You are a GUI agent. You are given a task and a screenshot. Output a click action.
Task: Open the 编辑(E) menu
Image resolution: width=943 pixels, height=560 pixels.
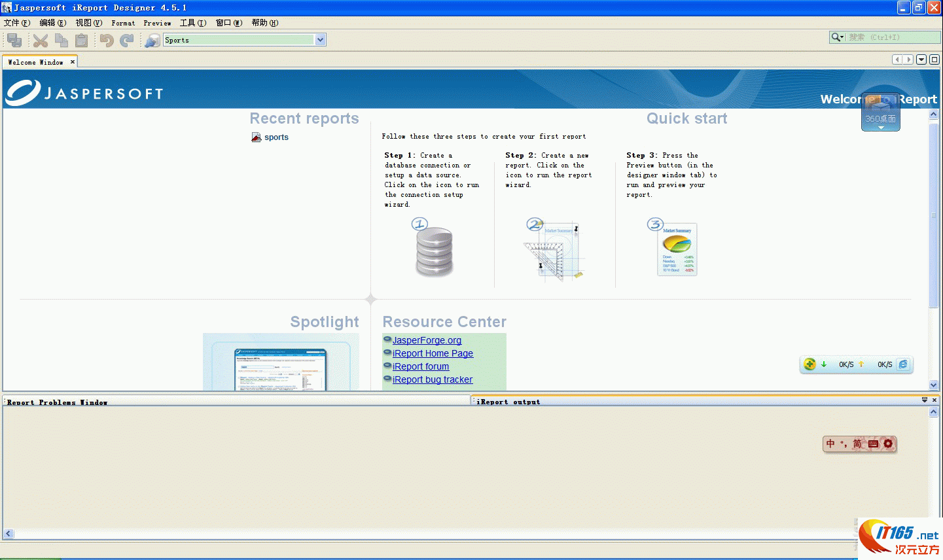point(53,23)
